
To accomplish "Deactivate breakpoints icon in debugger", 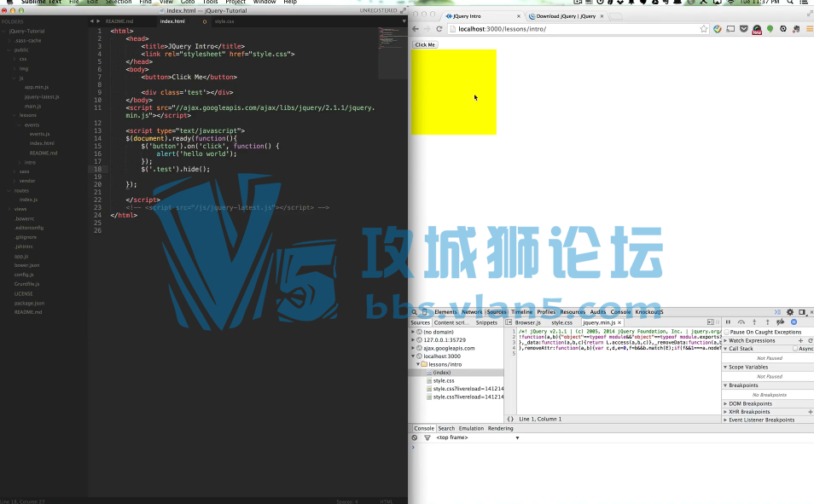I will click(x=780, y=322).
